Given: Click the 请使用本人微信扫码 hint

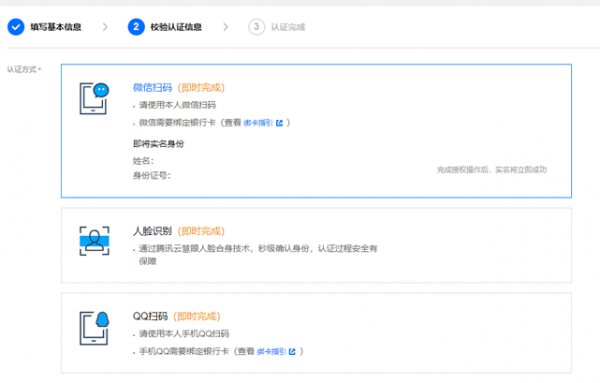Looking at the screenshot, I should click(x=177, y=105).
